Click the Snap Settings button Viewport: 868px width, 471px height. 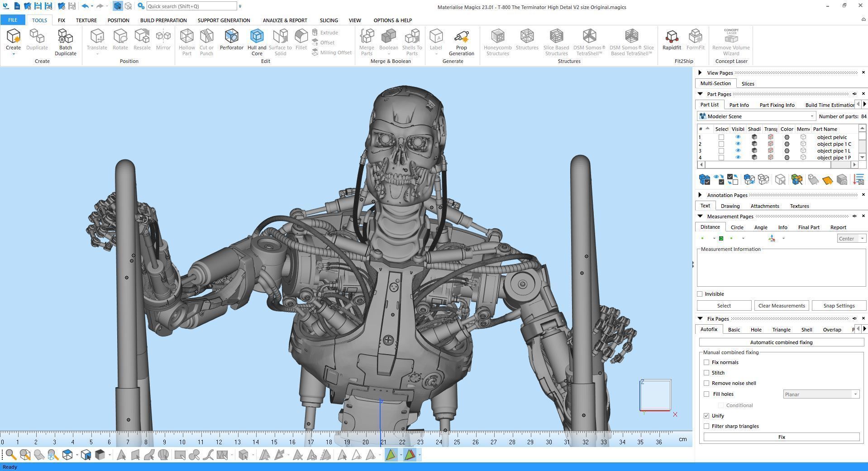[x=839, y=306]
